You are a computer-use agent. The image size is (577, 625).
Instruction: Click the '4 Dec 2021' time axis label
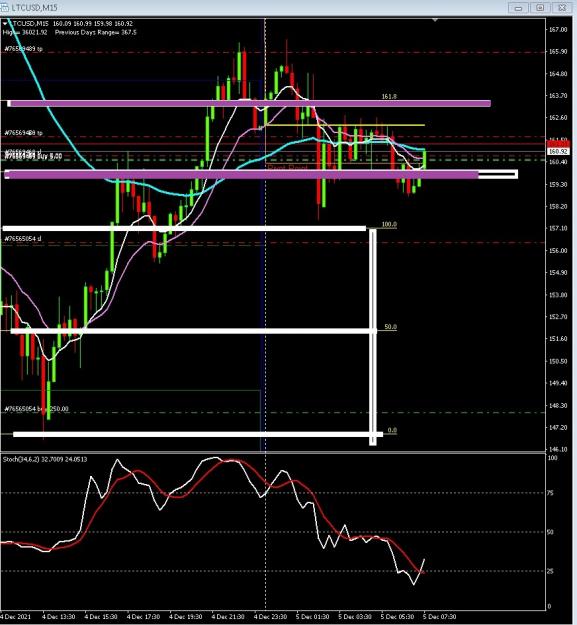tap(15, 617)
